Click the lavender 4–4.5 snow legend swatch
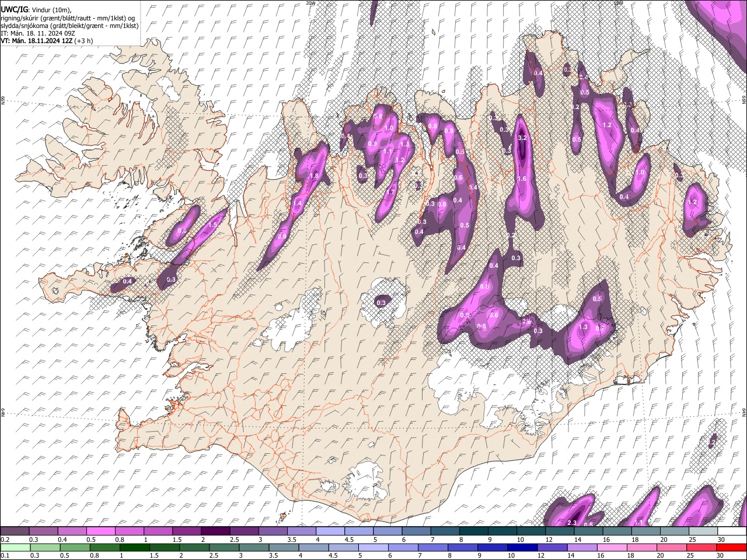This screenshot has width=747, height=560. coord(329,531)
